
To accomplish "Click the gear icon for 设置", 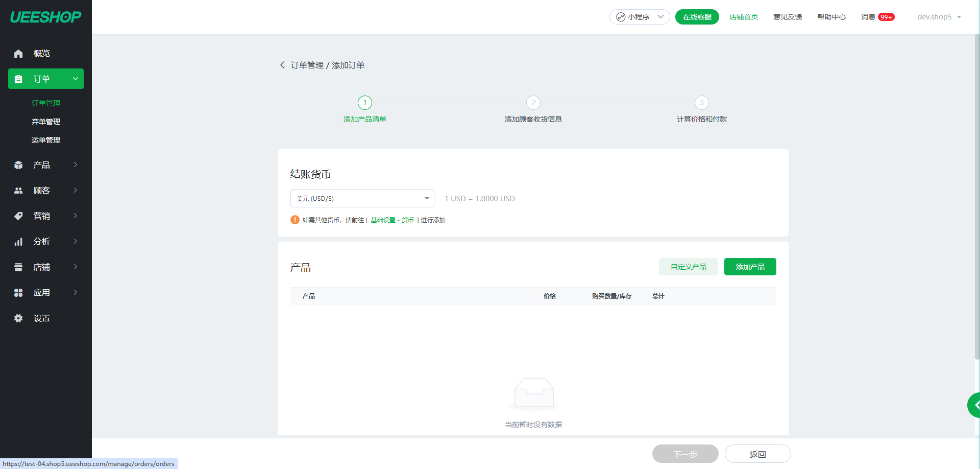I will [x=18, y=318].
